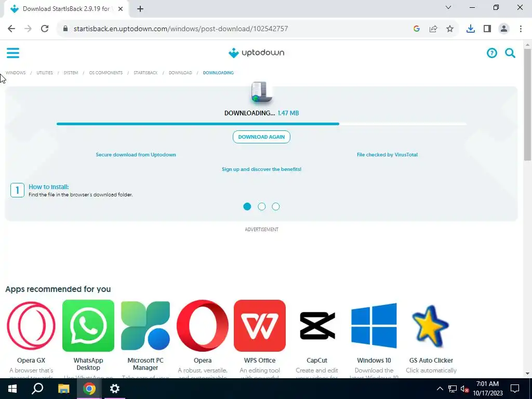Screen dimensions: 532x399
Task: Open the WhatsApp Desktop app icon
Action: pos(88,326)
